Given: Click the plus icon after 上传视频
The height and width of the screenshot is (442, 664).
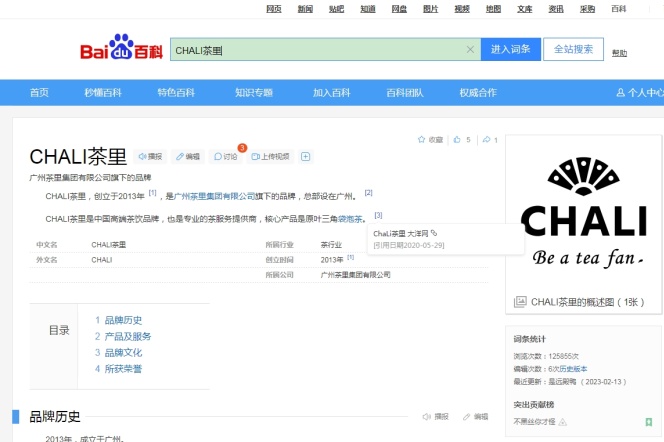Looking at the screenshot, I should [x=305, y=157].
